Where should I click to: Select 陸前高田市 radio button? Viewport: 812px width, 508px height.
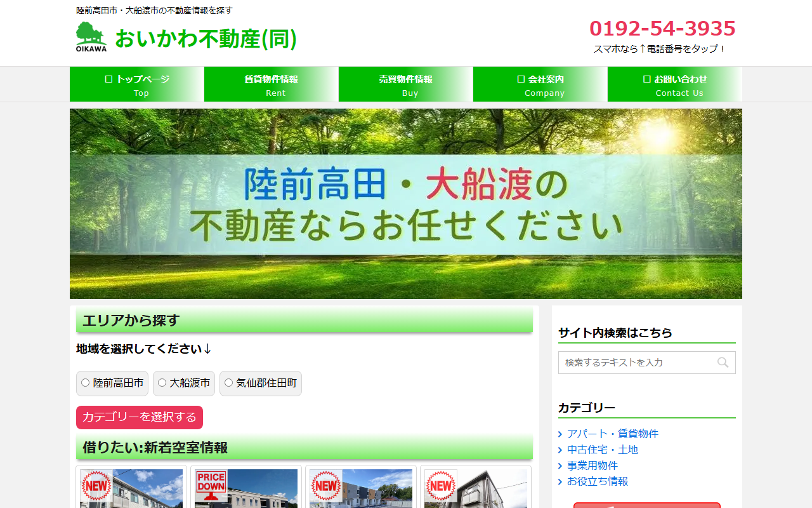pyautogui.click(x=85, y=383)
